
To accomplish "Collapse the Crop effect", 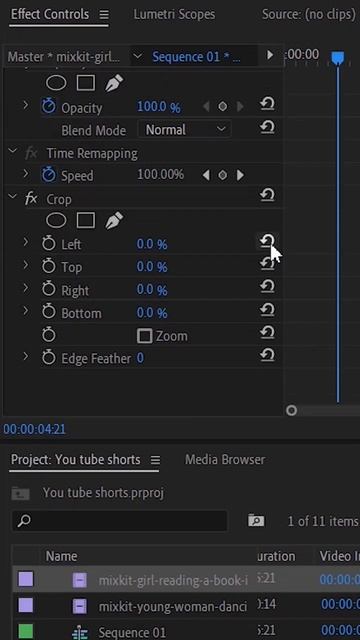I will (13, 197).
